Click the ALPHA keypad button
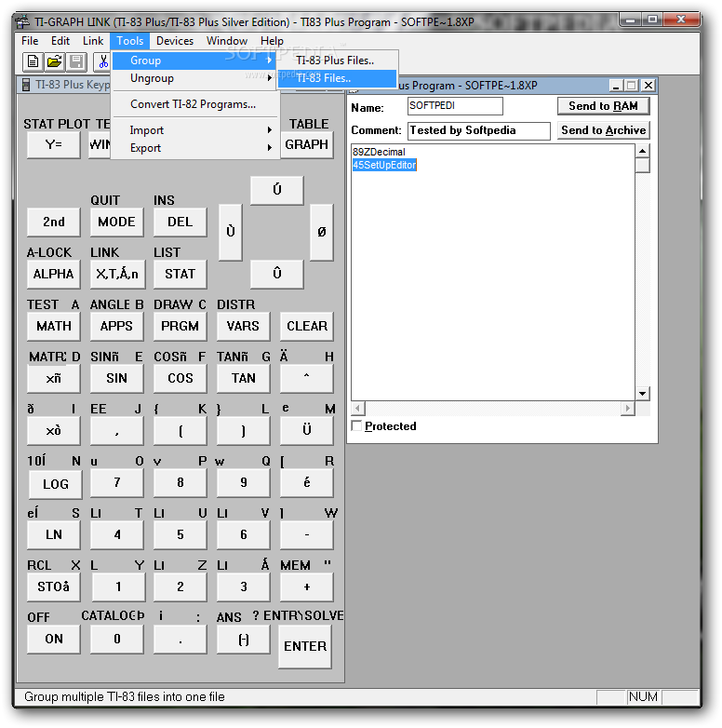Viewport: 722px width, 728px height. tap(53, 274)
